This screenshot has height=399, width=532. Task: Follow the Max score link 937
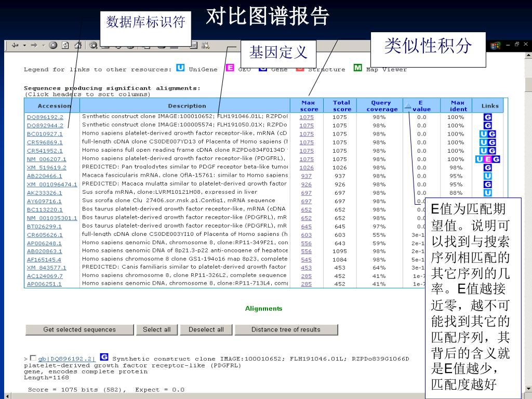306,176
